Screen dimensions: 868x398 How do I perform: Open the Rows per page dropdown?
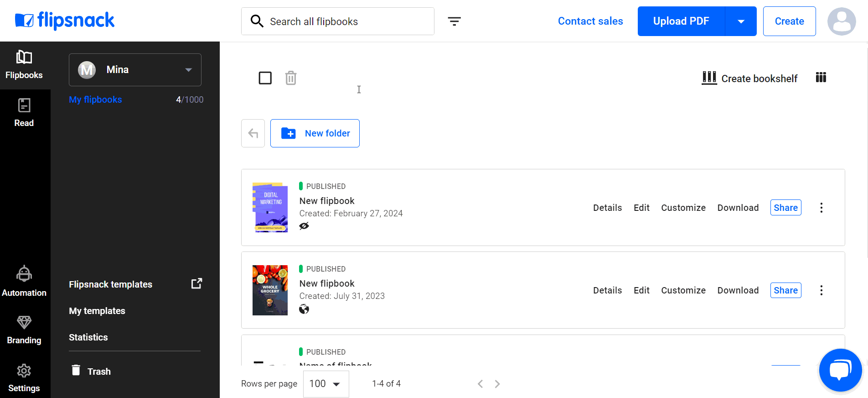click(326, 384)
